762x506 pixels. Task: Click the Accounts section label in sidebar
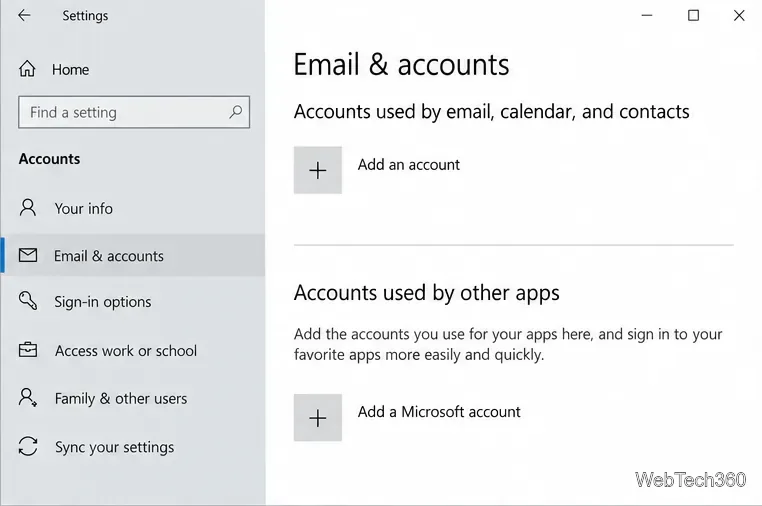(x=50, y=159)
